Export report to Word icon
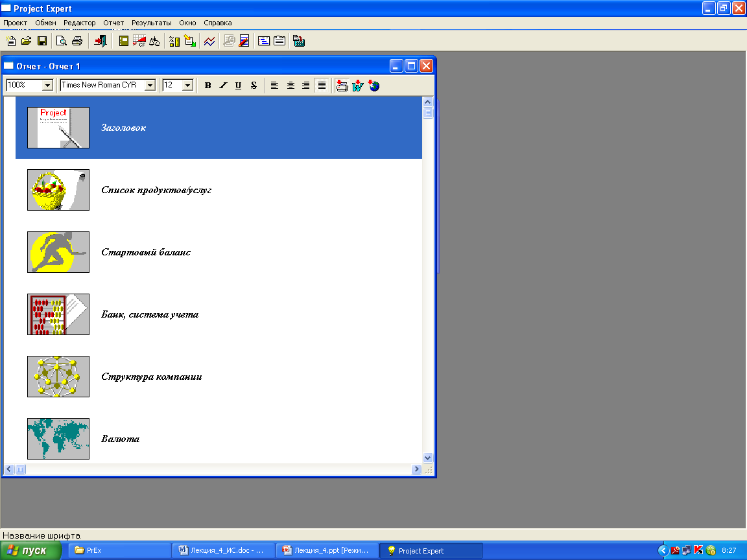 358,86
